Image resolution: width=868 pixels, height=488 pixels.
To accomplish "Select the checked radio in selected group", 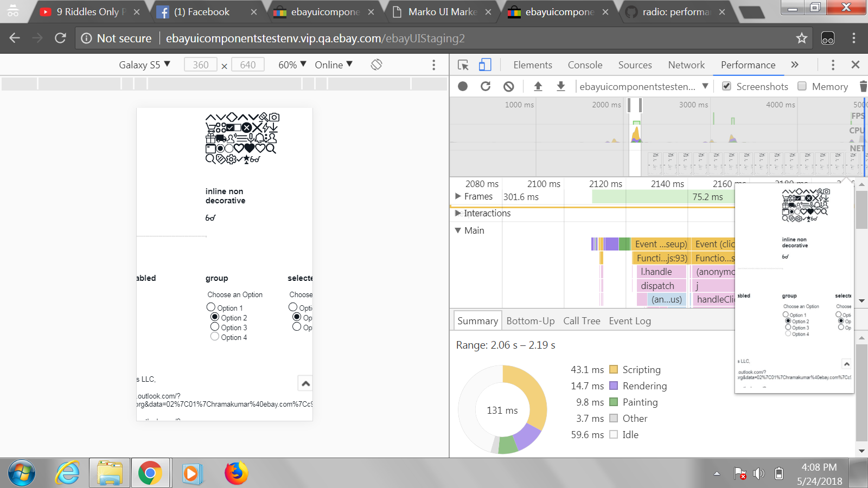I will tap(297, 317).
